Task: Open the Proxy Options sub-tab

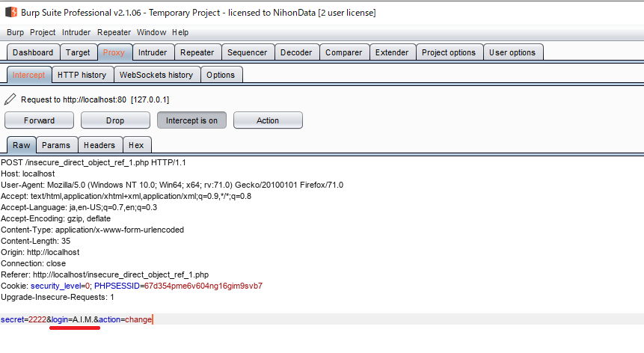Action: (221, 75)
